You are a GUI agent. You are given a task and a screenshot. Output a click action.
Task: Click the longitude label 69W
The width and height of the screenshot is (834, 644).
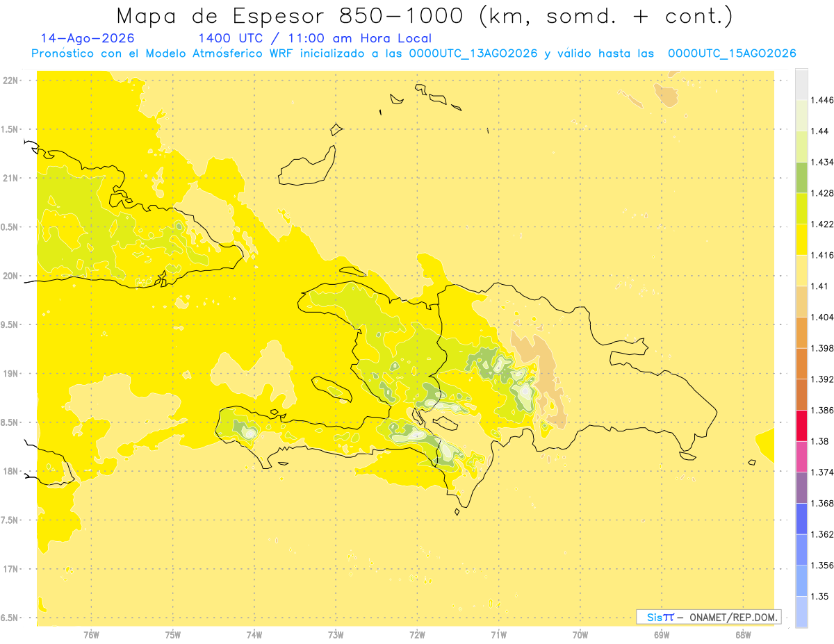point(662,635)
